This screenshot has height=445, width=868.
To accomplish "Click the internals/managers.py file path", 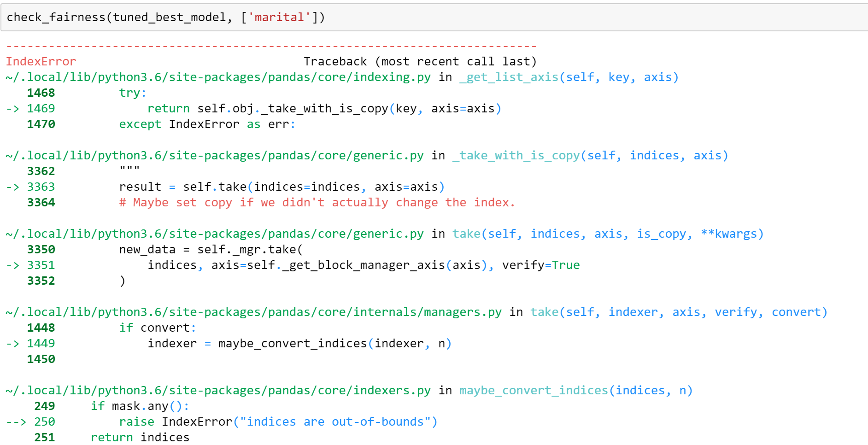I will point(254,312).
